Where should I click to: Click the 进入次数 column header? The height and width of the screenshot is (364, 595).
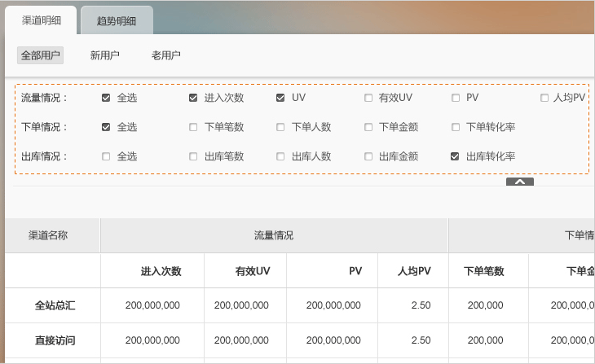(161, 271)
